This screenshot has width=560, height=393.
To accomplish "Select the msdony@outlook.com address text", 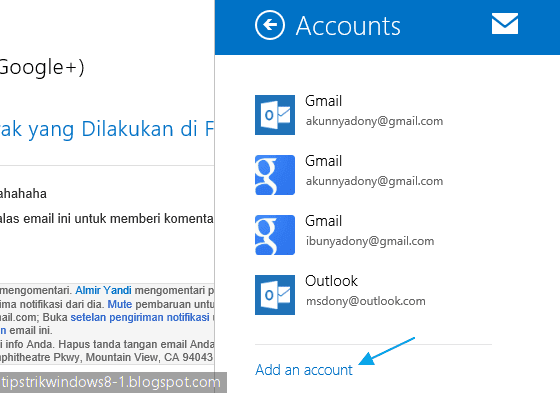I will (365, 301).
